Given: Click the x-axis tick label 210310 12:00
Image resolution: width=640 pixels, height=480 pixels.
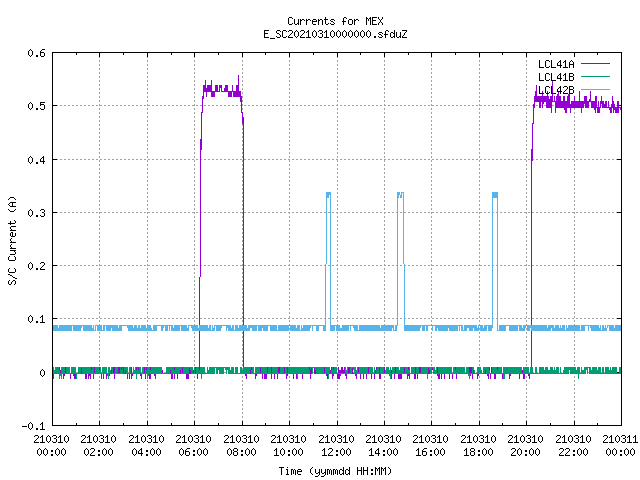Looking at the screenshot, I should (336, 446).
